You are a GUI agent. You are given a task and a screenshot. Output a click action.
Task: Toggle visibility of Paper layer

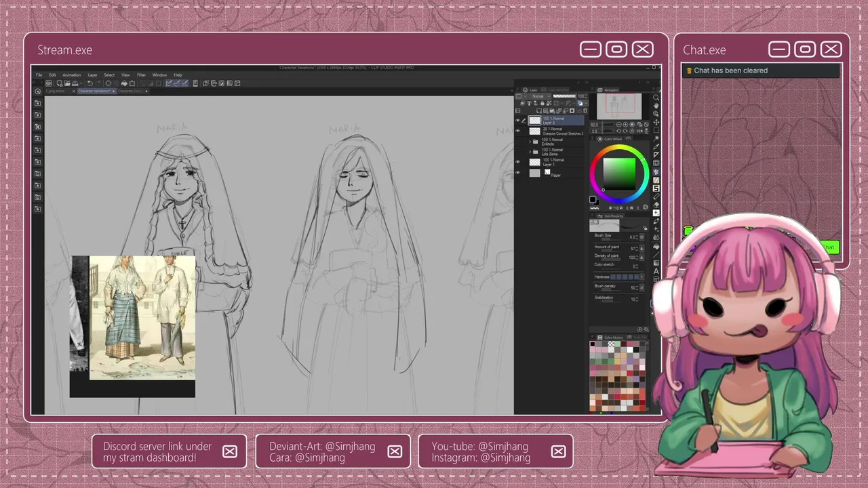point(517,172)
